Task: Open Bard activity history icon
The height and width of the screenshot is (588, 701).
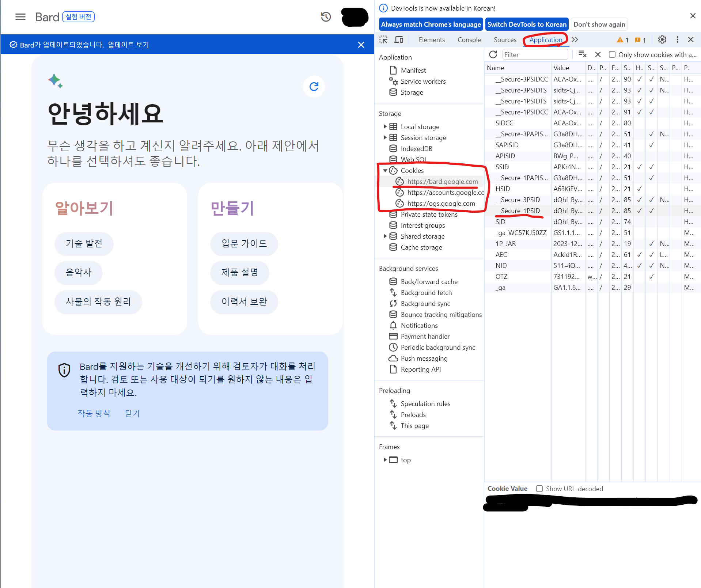Action: (326, 17)
